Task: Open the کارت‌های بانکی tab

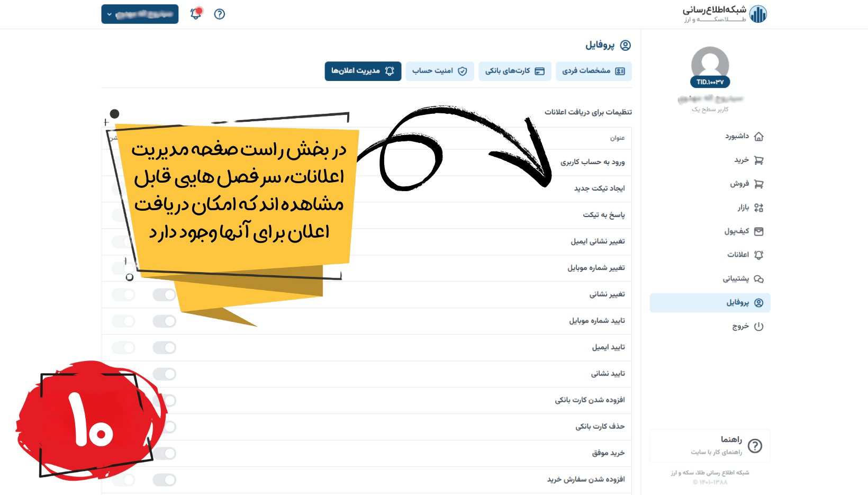Action: point(515,71)
